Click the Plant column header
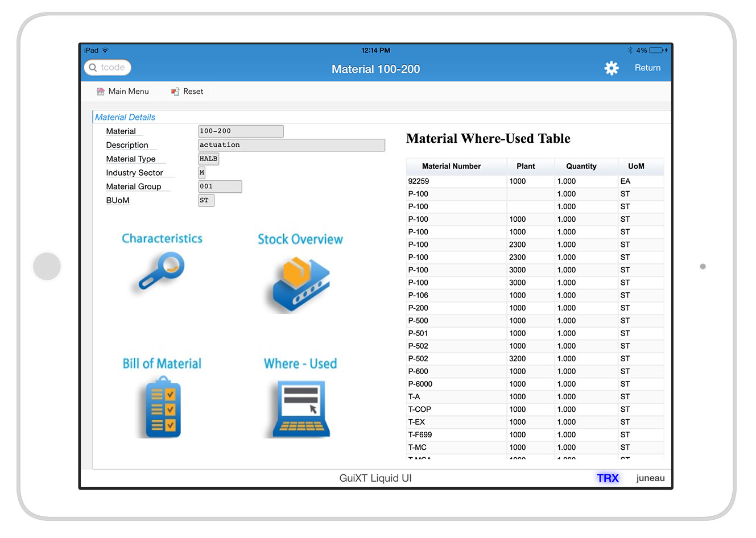 click(x=525, y=167)
